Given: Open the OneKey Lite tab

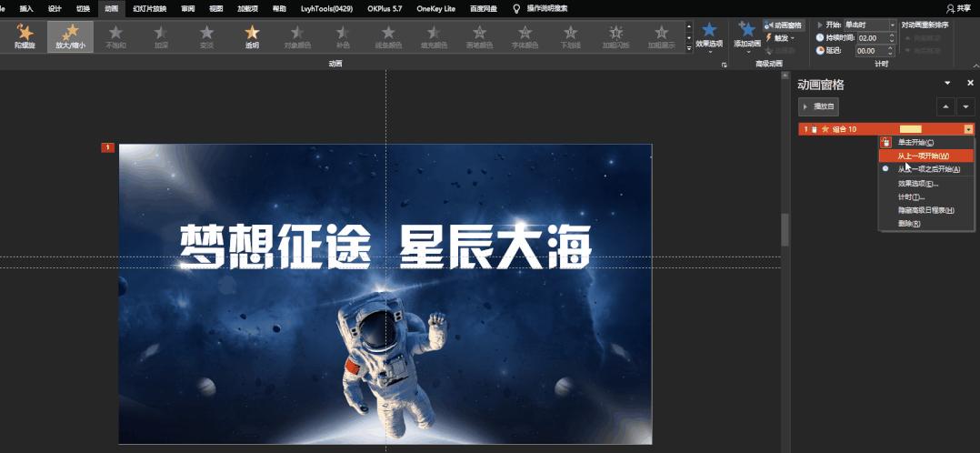Looking at the screenshot, I should tap(435, 9).
